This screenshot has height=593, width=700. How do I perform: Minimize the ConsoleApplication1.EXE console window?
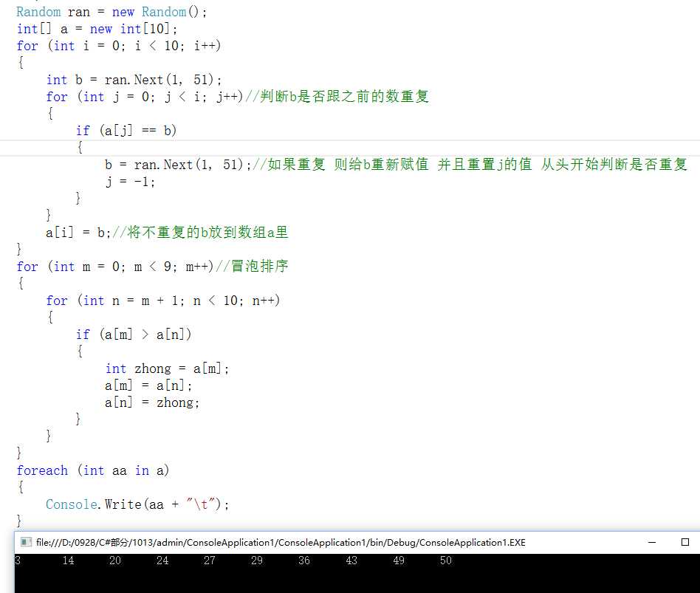(652, 542)
